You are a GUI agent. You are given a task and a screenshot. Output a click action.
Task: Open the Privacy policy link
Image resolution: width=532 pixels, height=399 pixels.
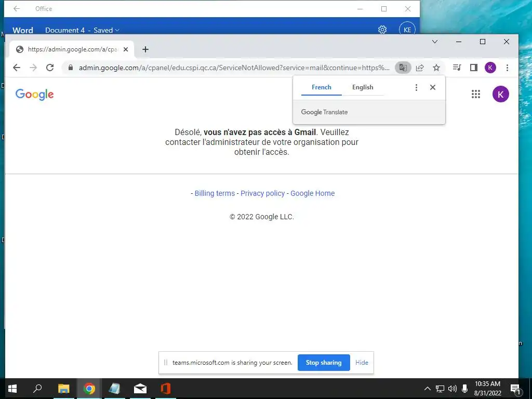[262, 193]
